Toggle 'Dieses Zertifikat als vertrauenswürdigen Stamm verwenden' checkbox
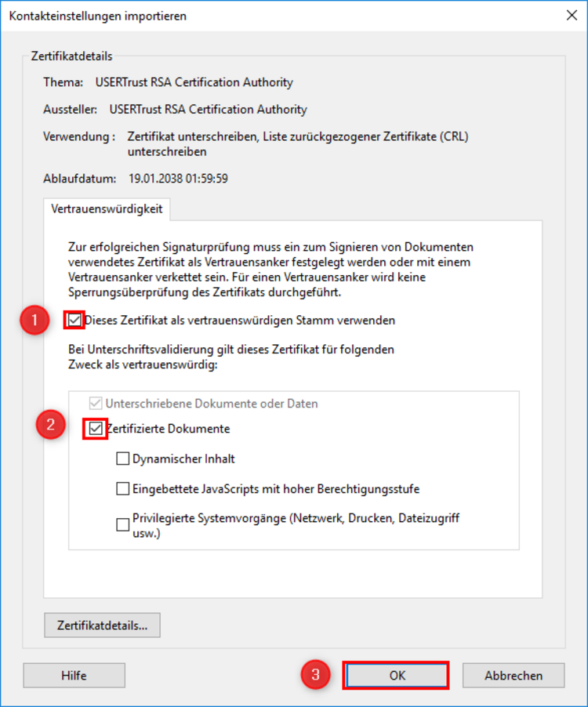The width and height of the screenshot is (588, 707). pos(74,320)
